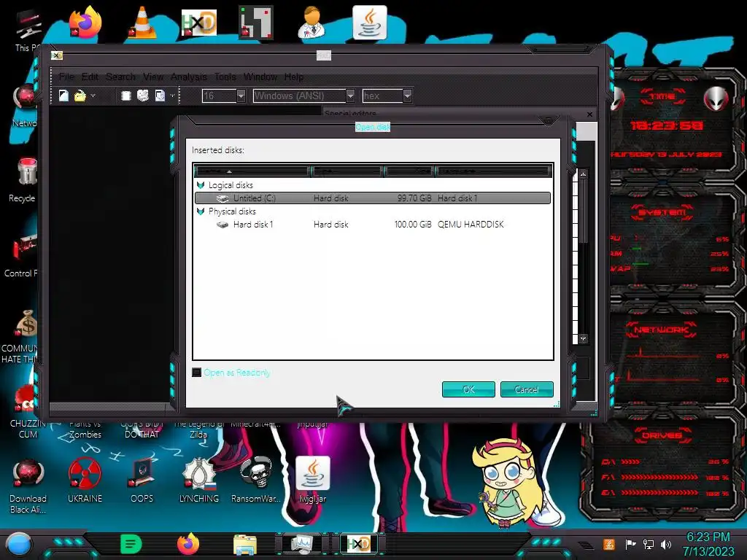Click the volume speaker tray icon
The image size is (747, 560).
pyautogui.click(x=666, y=544)
